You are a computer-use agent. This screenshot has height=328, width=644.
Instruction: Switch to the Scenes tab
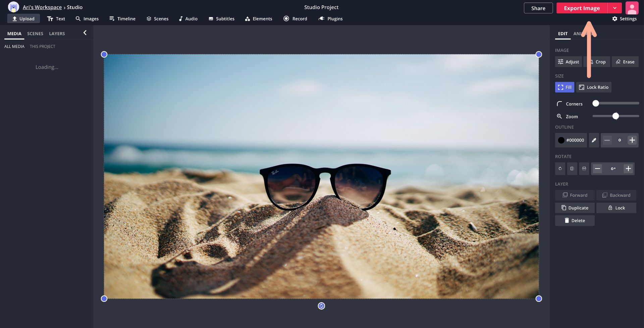[35, 34]
